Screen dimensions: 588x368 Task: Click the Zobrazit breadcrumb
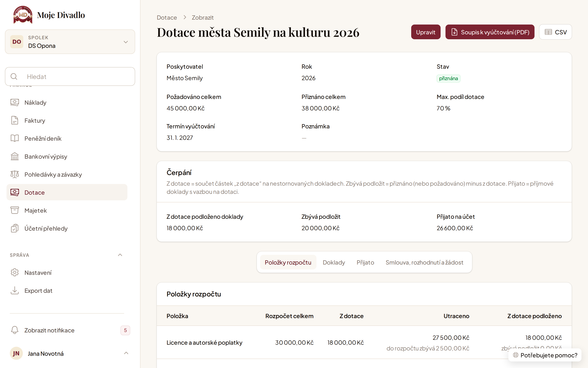tap(203, 18)
